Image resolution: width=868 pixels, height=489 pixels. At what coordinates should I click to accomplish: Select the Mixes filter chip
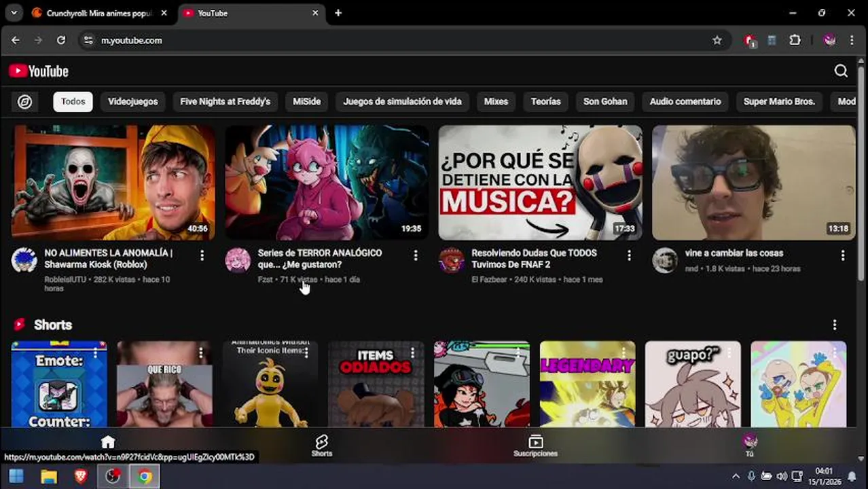click(x=496, y=102)
